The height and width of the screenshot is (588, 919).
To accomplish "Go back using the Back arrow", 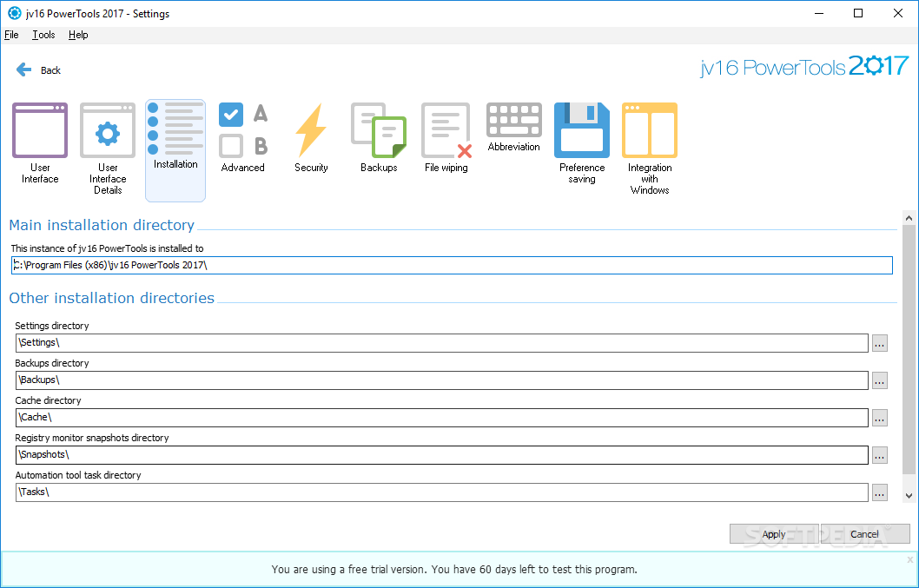I will click(24, 69).
